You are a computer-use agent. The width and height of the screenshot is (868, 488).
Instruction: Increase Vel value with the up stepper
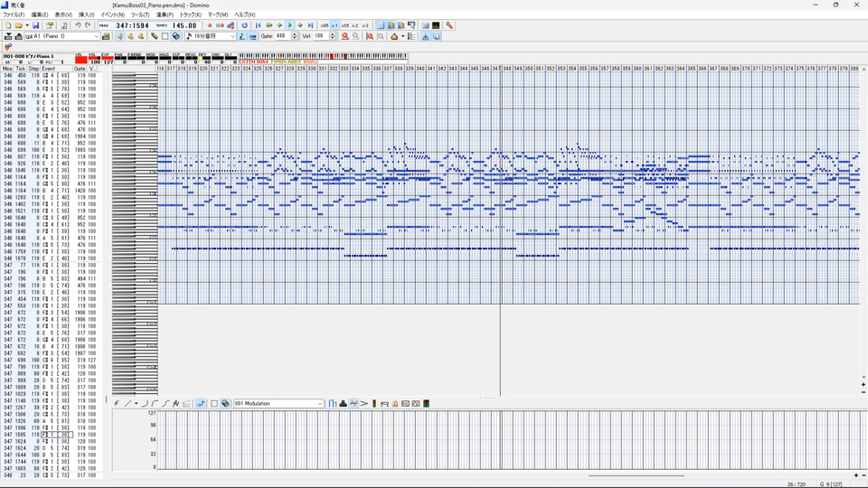pyautogui.click(x=333, y=33)
